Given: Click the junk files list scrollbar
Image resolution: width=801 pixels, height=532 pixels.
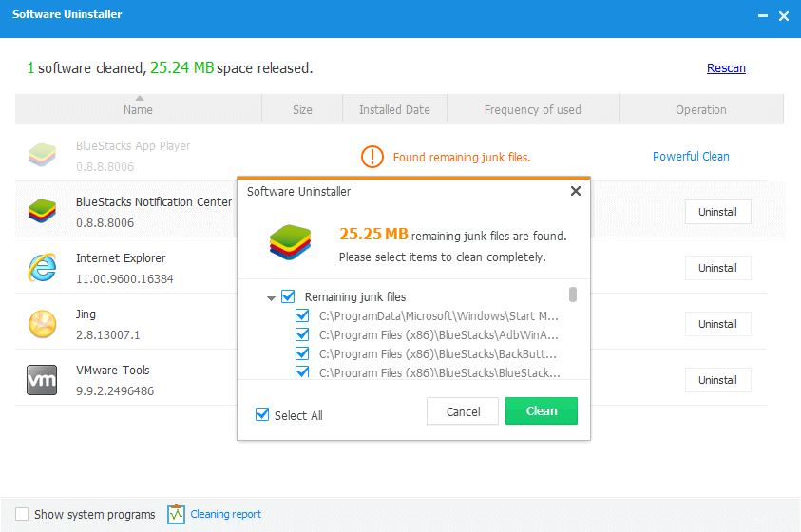Looking at the screenshot, I should [x=573, y=294].
